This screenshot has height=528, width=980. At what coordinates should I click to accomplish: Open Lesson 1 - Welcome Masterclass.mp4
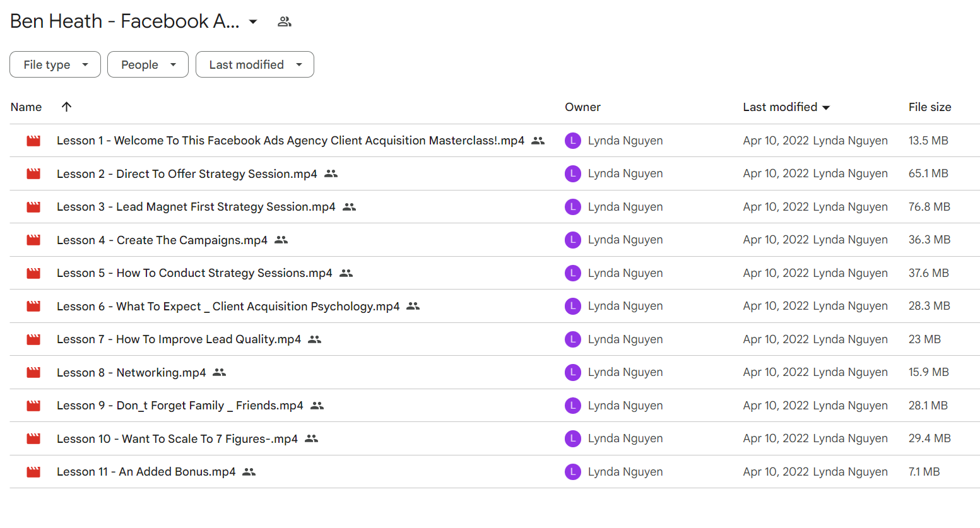click(x=290, y=141)
